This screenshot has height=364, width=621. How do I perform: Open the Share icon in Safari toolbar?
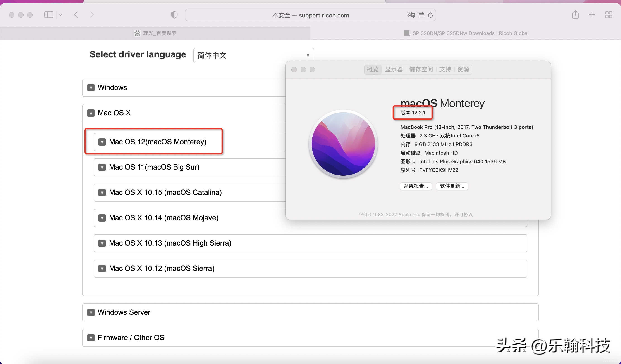[575, 14]
